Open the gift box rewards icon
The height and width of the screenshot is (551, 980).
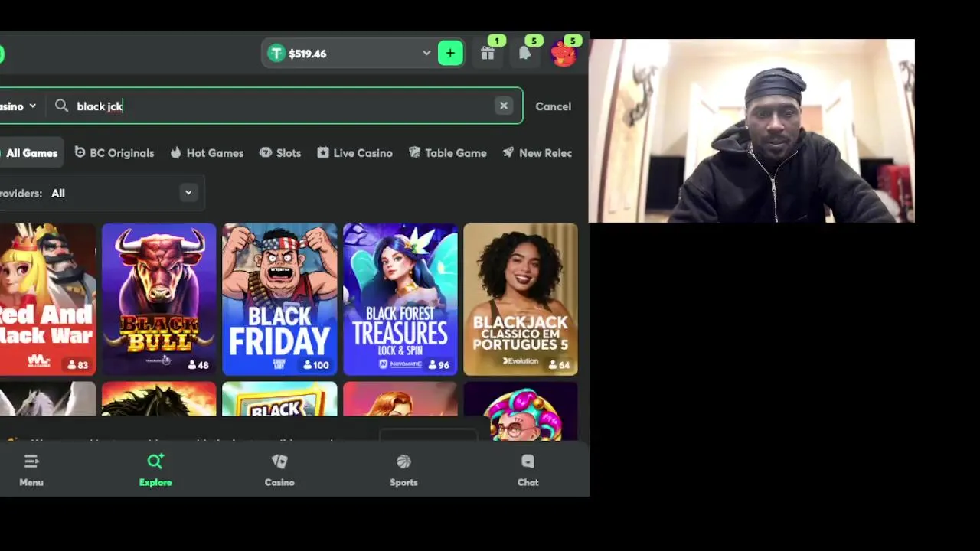[x=488, y=54]
